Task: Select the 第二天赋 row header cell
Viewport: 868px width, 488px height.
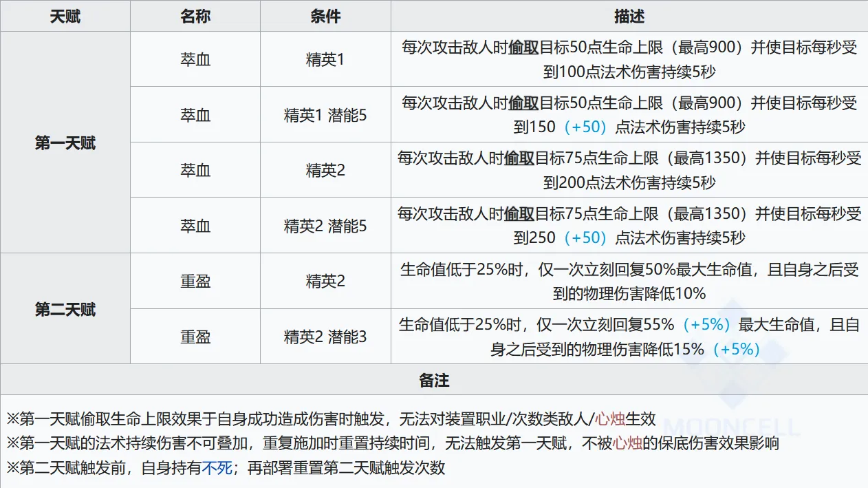Action: pos(65,309)
